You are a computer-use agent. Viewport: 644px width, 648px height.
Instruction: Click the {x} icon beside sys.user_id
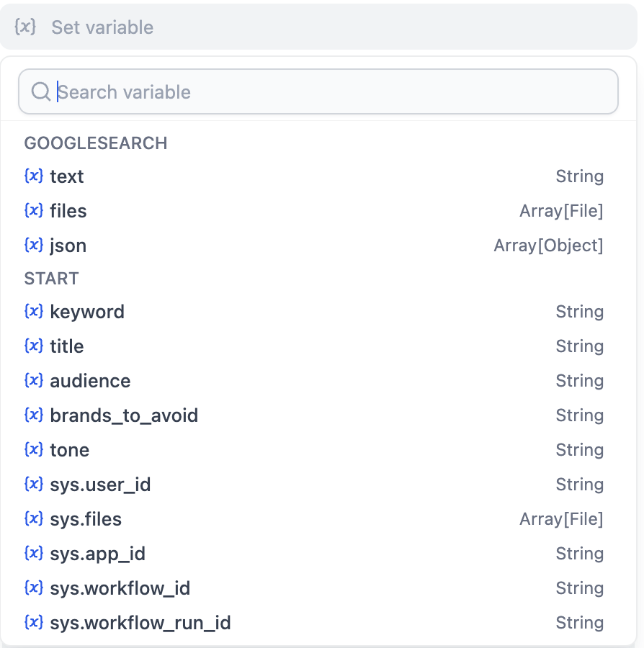point(34,484)
